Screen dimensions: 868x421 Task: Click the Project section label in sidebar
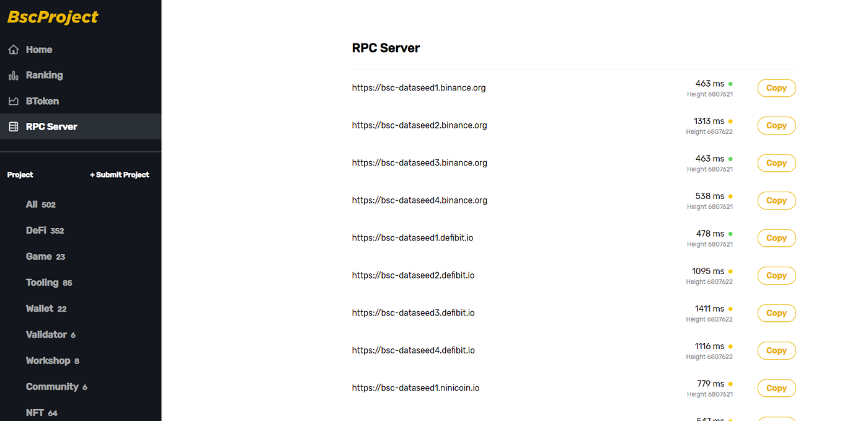[20, 175]
